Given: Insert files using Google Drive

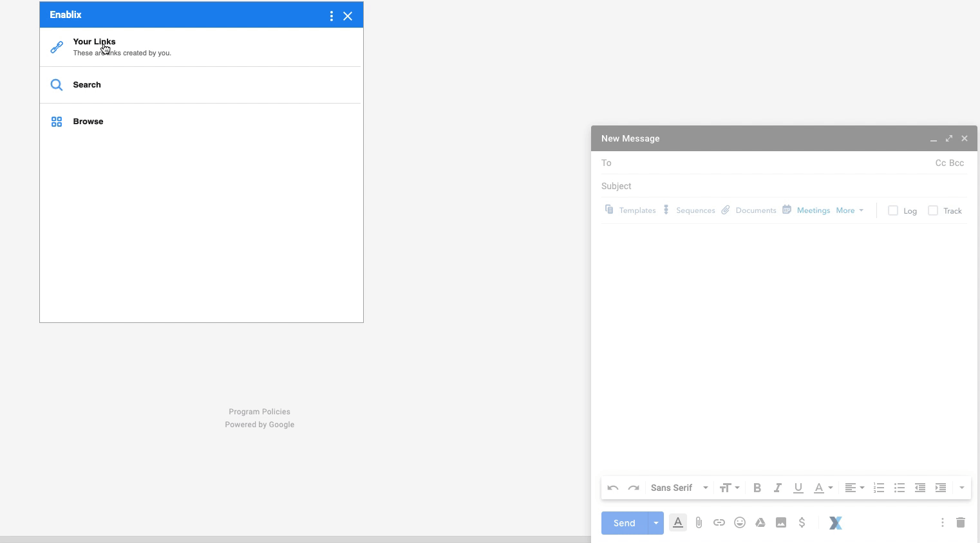Looking at the screenshot, I should point(760,523).
